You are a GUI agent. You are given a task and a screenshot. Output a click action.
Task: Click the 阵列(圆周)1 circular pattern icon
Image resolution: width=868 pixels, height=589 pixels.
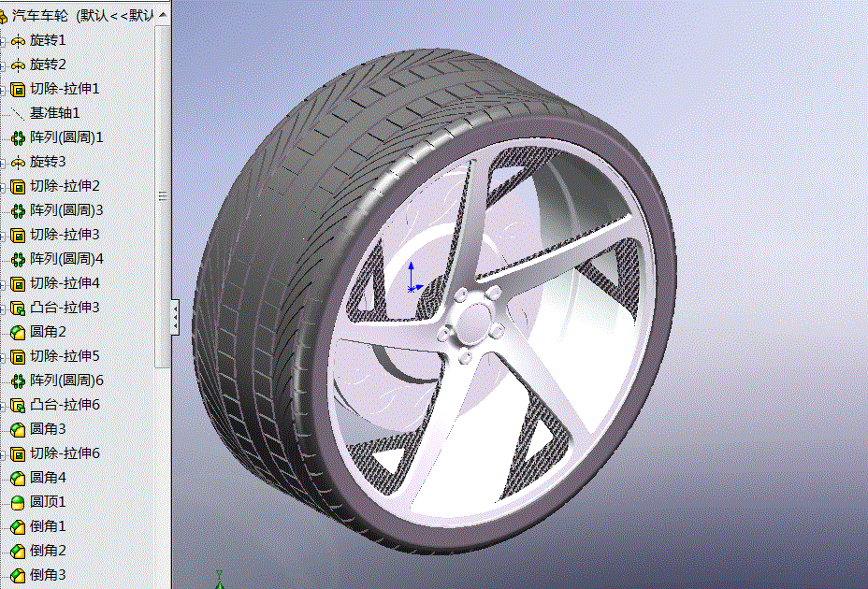[21, 137]
